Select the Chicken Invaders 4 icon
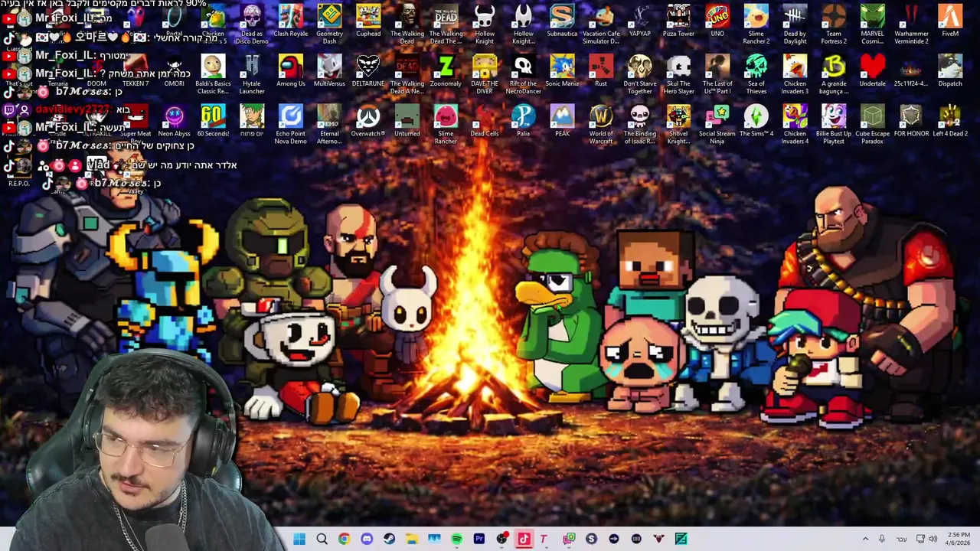Viewport: 980px width, 551px height. tap(795, 124)
